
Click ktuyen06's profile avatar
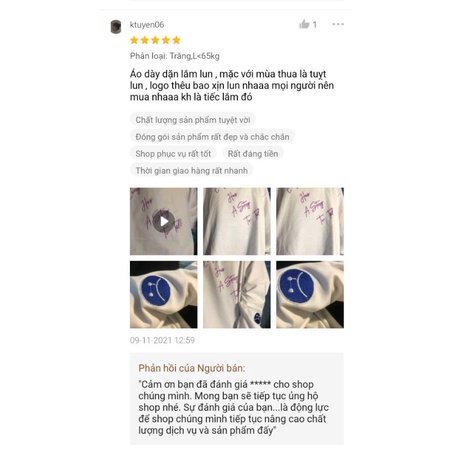pos(116,27)
